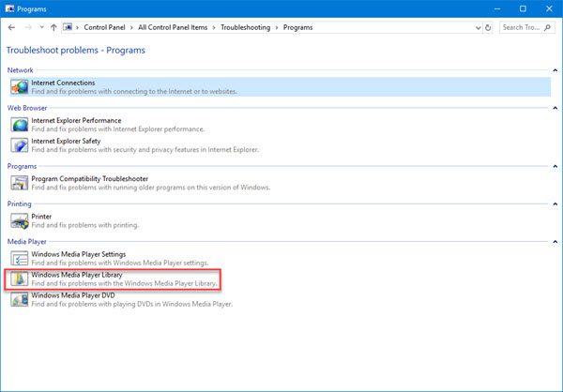Click the Network group header
563x392 pixels.
pyautogui.click(x=20, y=70)
